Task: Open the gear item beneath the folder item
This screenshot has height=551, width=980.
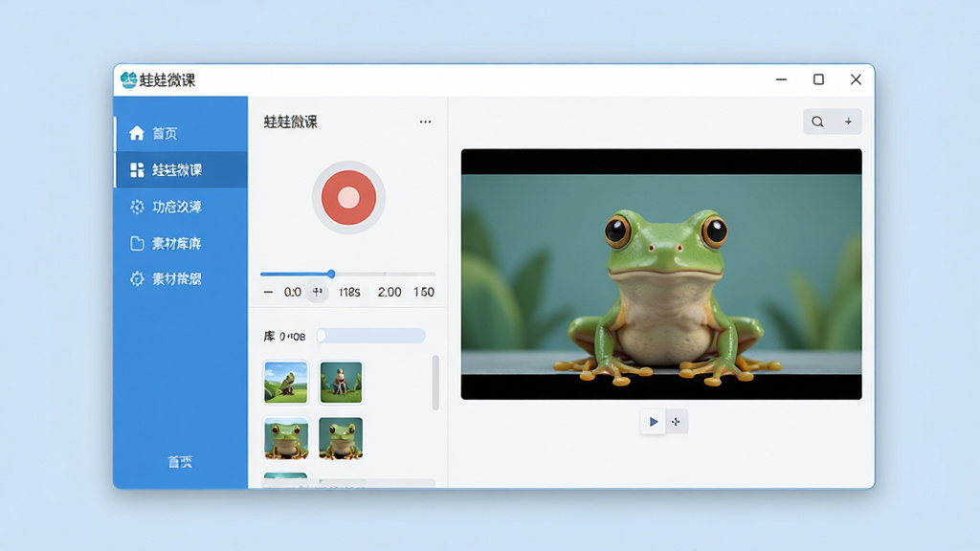Action: (x=181, y=278)
